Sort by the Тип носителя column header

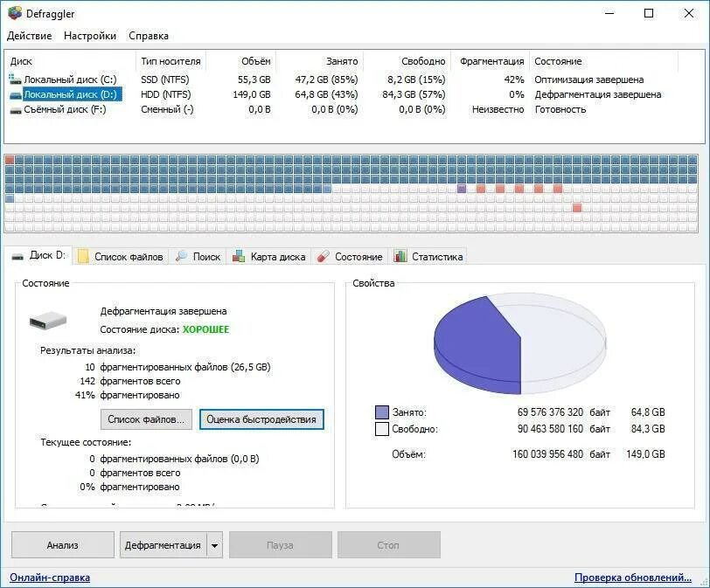click(x=171, y=61)
